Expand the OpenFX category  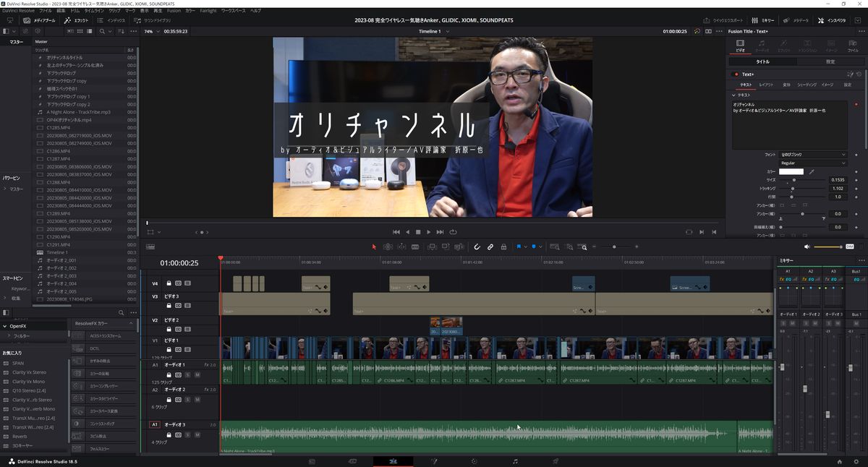pyautogui.click(x=5, y=326)
